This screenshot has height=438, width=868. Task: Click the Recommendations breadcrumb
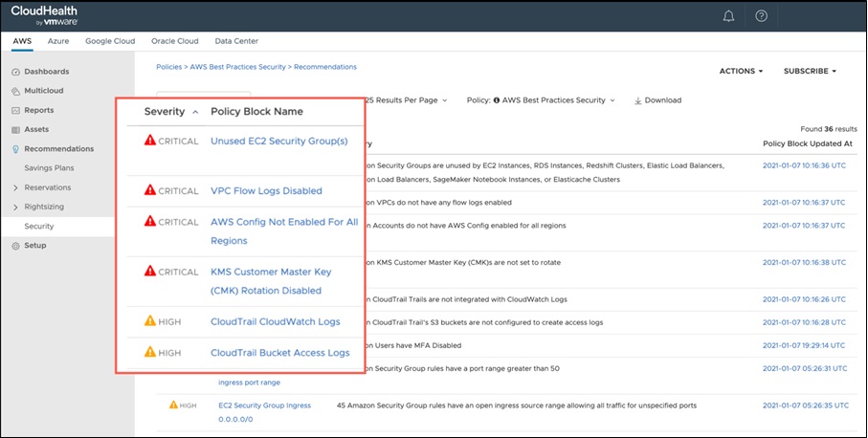click(325, 67)
